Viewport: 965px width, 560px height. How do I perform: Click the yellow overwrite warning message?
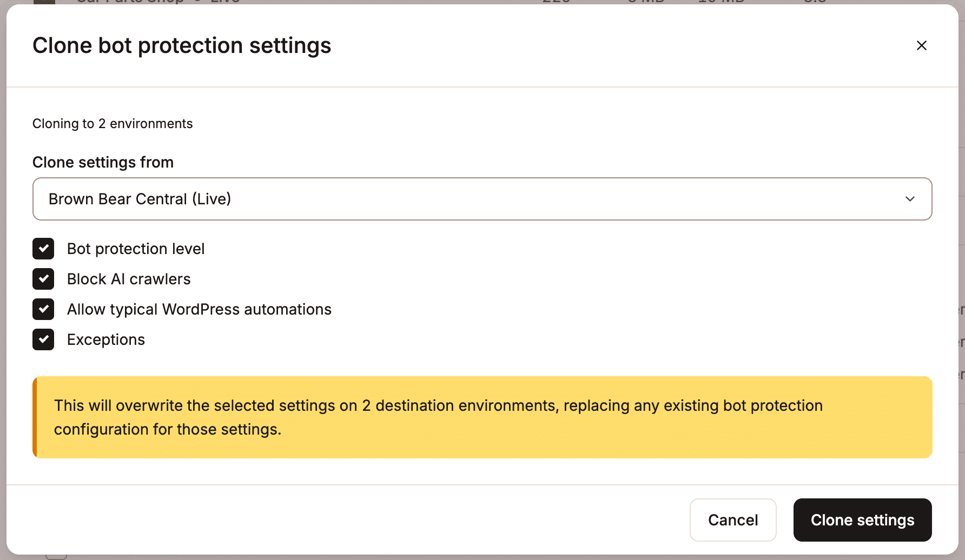[x=482, y=417]
